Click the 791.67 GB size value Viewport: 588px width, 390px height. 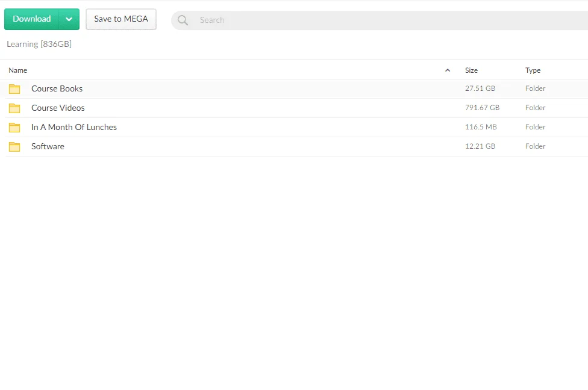tap(482, 108)
